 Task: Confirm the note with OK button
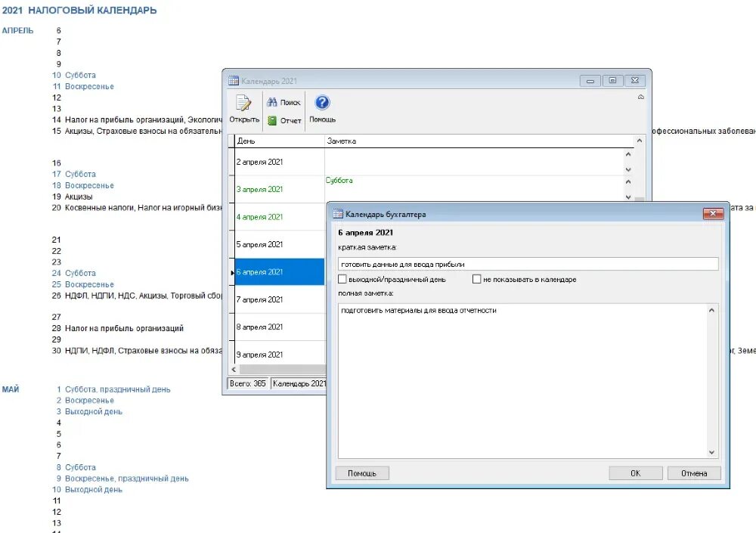tap(636, 473)
